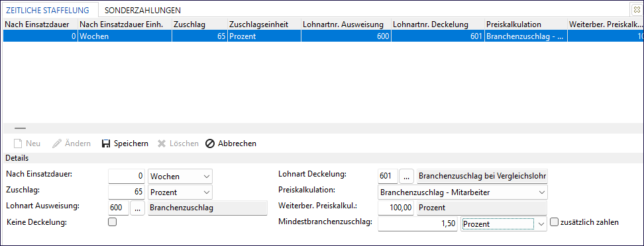Viewport: 644px width, 246px height.
Task: Save with the Speichern disk button
Action: (125, 143)
